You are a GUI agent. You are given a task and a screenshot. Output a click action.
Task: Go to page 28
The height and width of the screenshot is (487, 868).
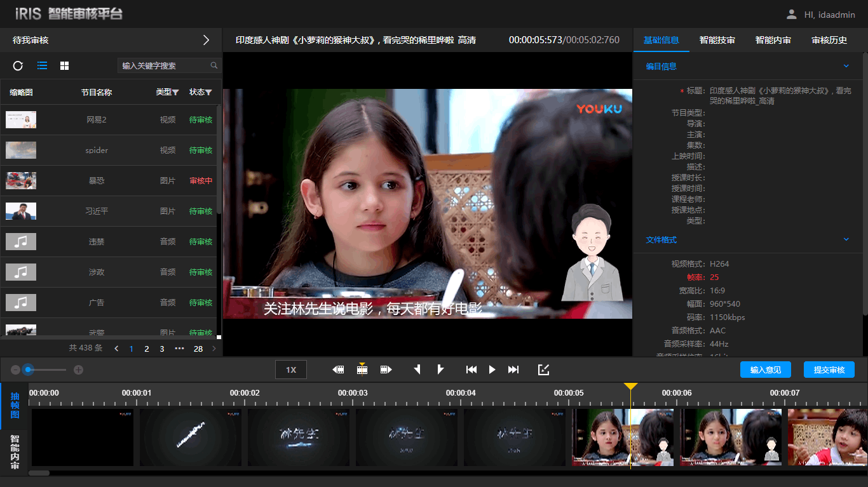pos(198,349)
